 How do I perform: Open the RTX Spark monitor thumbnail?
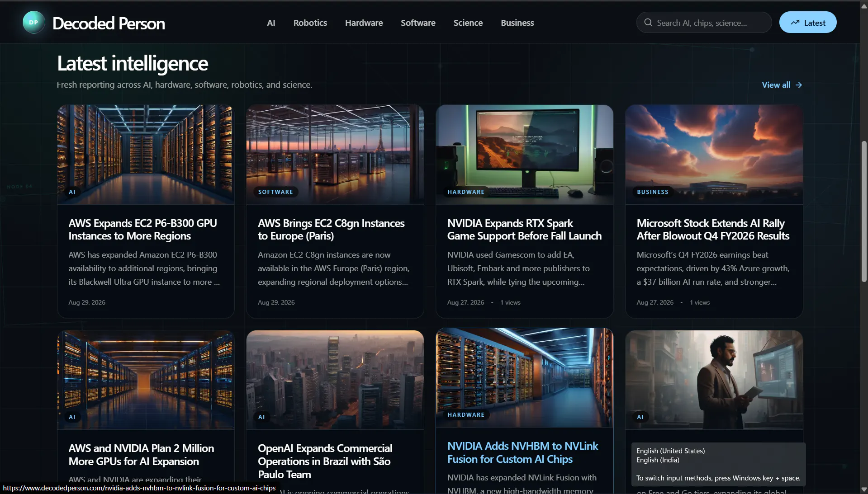[524, 155]
